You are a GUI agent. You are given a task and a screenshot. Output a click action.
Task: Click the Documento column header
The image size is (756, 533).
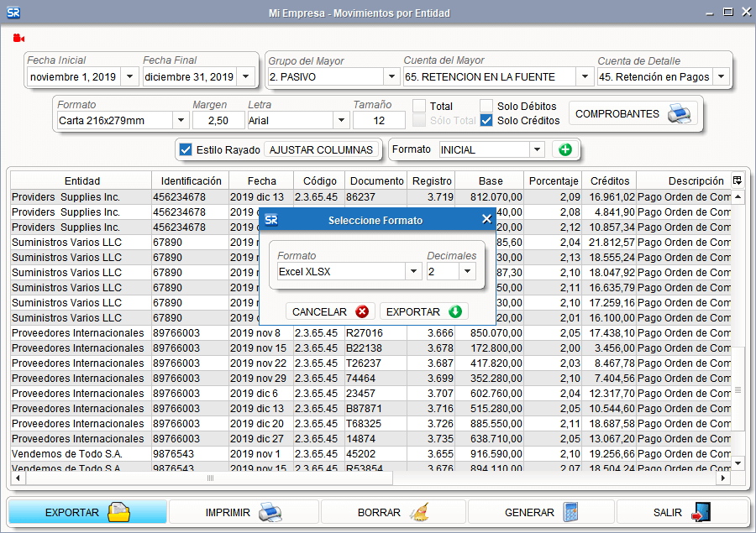[x=376, y=180]
